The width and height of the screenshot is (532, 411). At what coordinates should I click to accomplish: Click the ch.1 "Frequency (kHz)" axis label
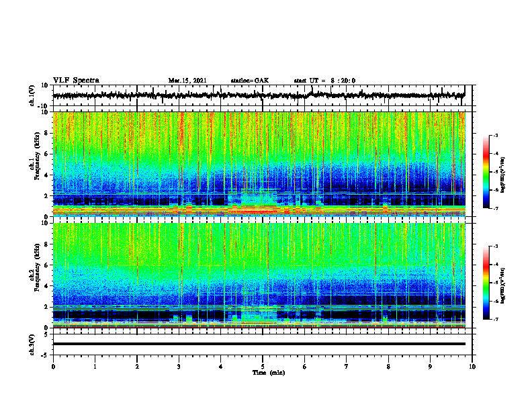pyautogui.click(x=38, y=156)
